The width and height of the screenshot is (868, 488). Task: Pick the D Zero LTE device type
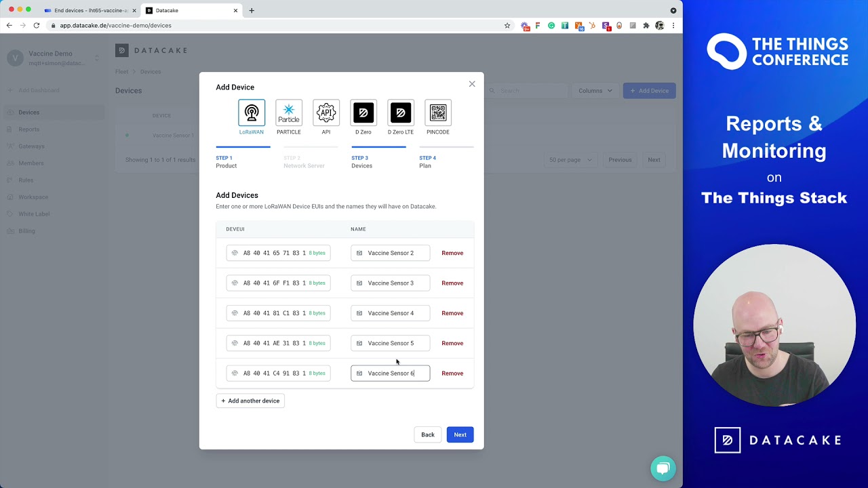tap(401, 113)
